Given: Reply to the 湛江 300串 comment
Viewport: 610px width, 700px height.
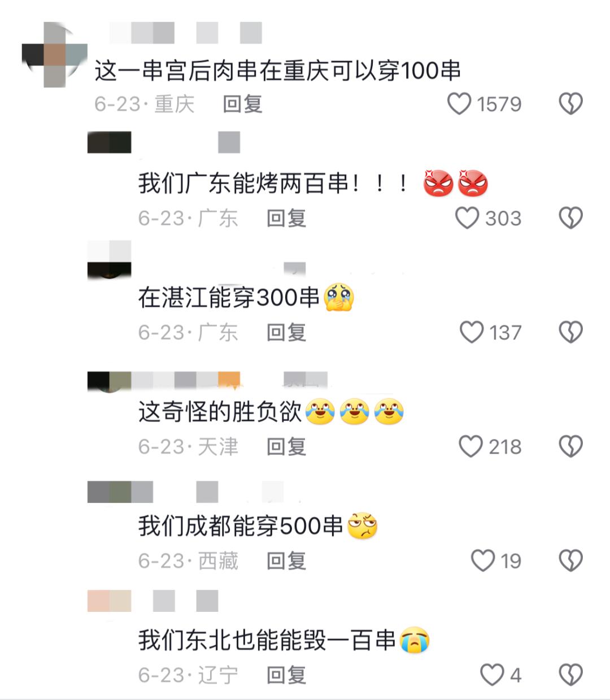Looking at the screenshot, I should [x=286, y=333].
